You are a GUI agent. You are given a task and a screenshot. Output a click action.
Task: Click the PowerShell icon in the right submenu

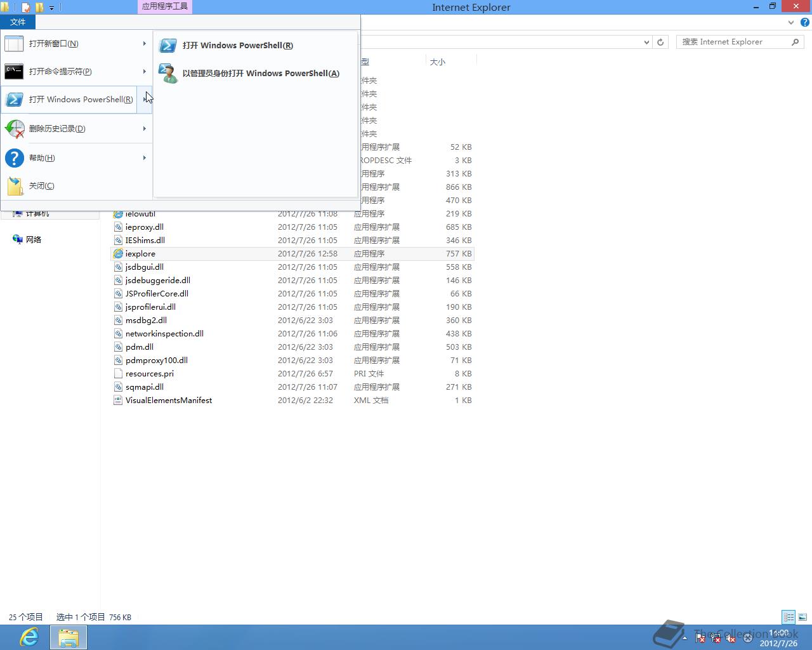(168, 46)
